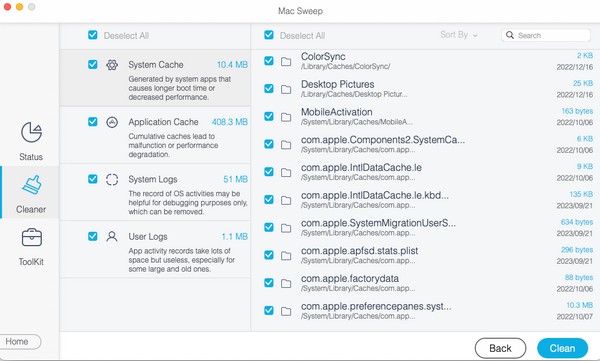Click the IntlDataCache.le.kbd folder icon

coord(286,200)
